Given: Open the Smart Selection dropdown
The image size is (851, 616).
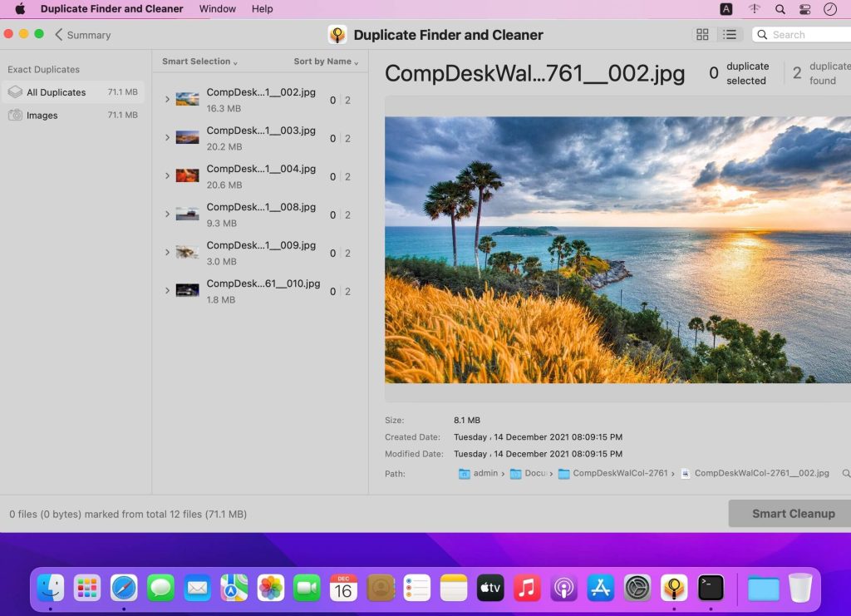Looking at the screenshot, I should click(199, 62).
